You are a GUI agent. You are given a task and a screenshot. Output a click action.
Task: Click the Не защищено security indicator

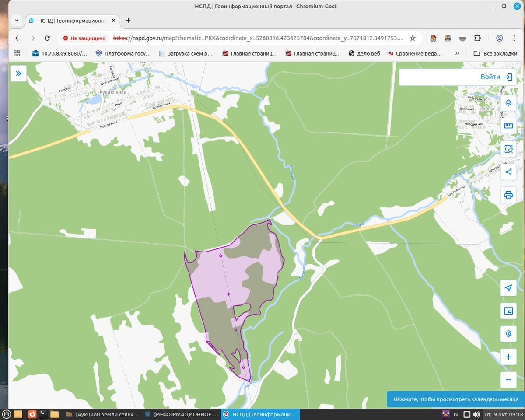84,38
